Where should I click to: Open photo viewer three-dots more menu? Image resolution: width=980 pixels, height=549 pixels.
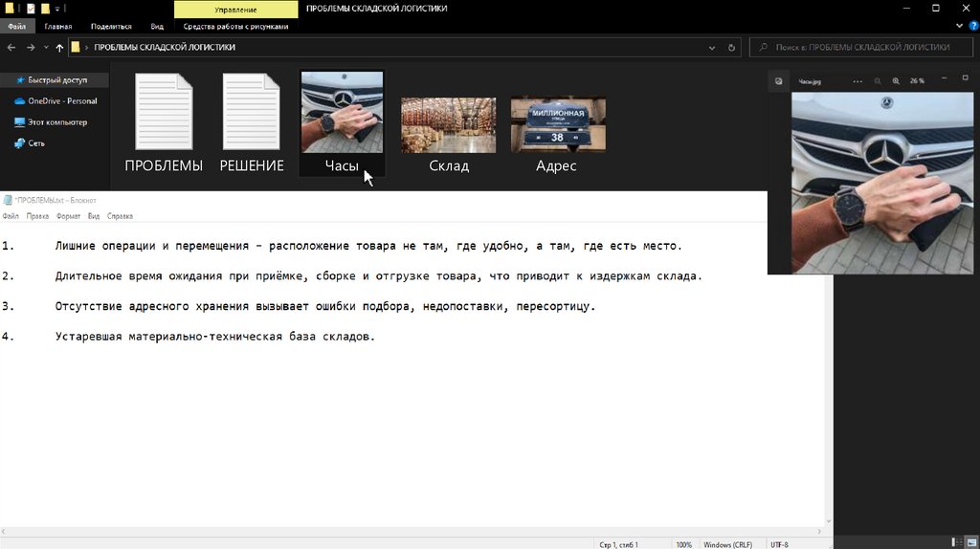(x=857, y=81)
